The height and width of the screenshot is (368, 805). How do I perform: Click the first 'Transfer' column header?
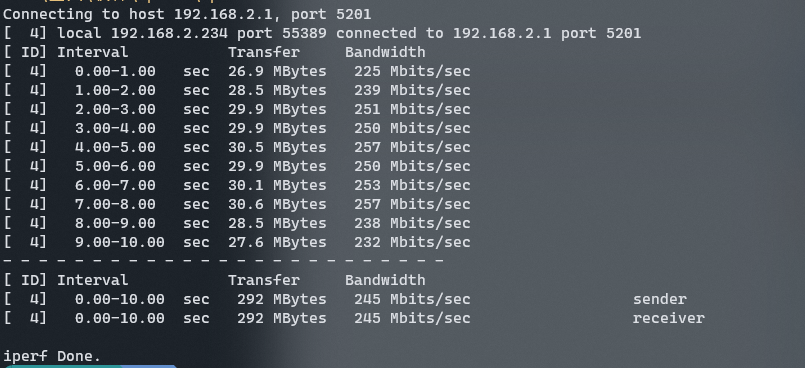(263, 52)
